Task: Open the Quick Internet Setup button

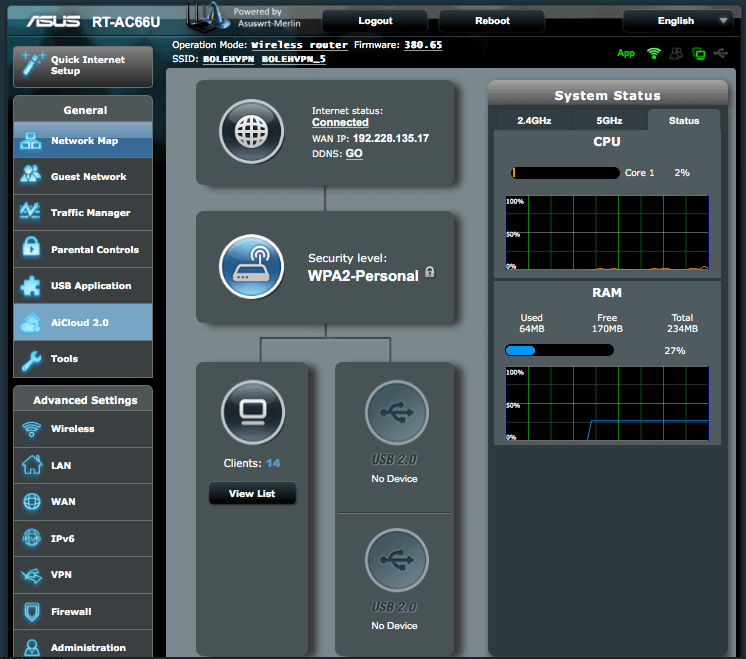Action: coord(83,67)
